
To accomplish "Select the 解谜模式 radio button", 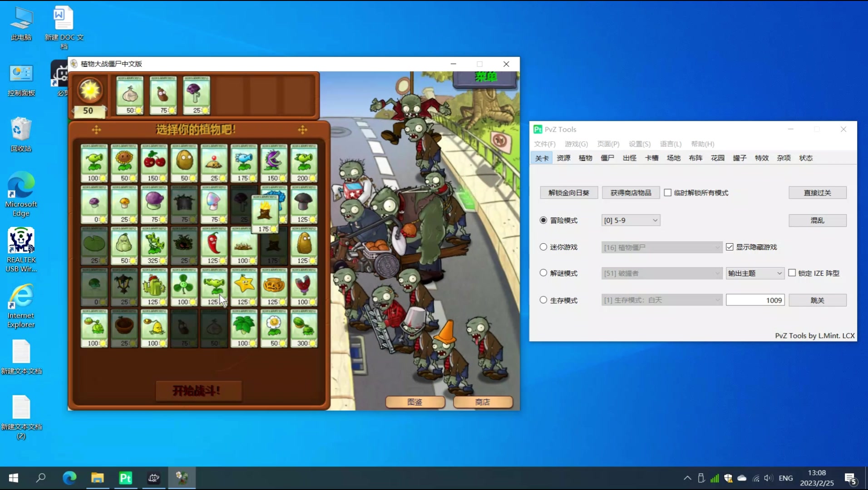I will [543, 273].
